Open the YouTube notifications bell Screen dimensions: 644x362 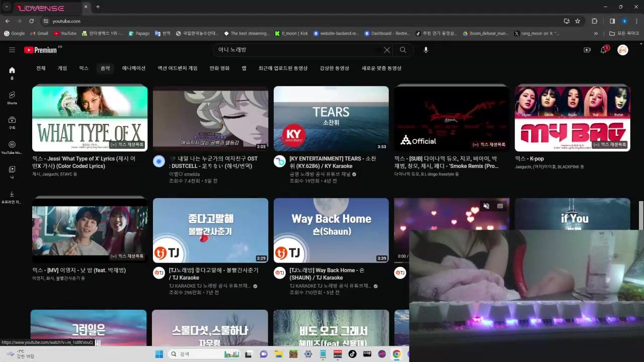(x=603, y=50)
